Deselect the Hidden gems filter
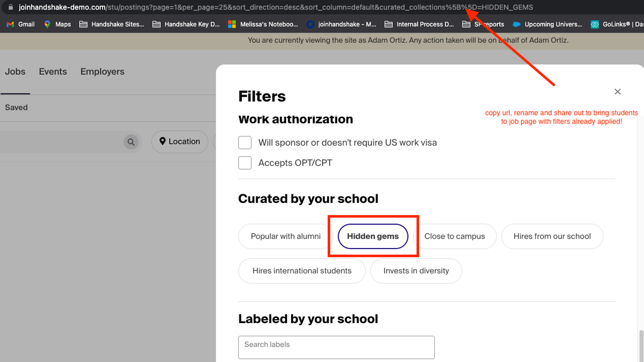Image resolution: width=644 pixels, height=362 pixels. tap(373, 236)
